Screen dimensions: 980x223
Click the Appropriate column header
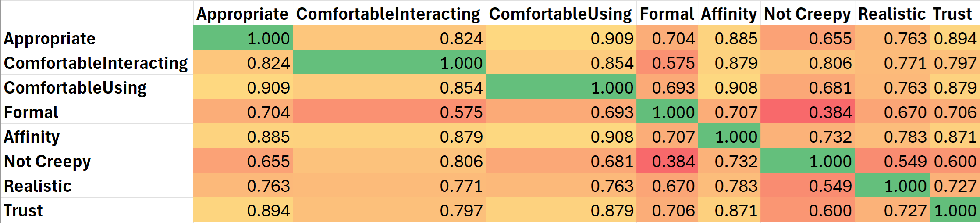[242, 14]
